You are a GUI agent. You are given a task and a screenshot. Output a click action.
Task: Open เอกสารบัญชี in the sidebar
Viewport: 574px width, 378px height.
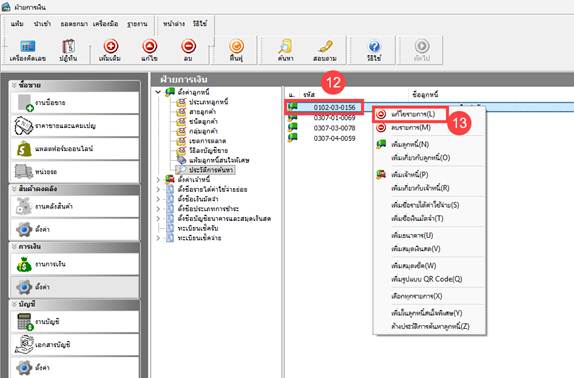click(x=75, y=345)
